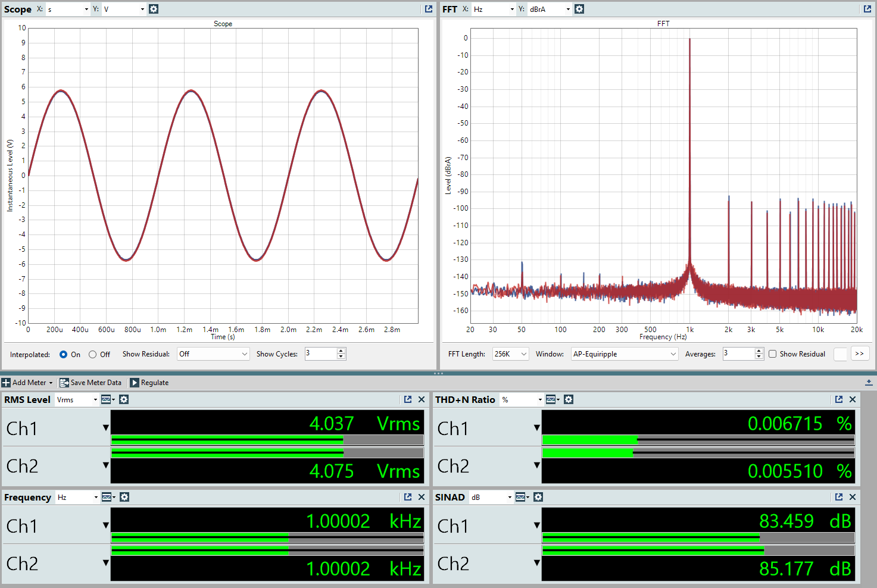Open the Add Meter menu
The width and height of the screenshot is (877, 588).
pos(28,383)
